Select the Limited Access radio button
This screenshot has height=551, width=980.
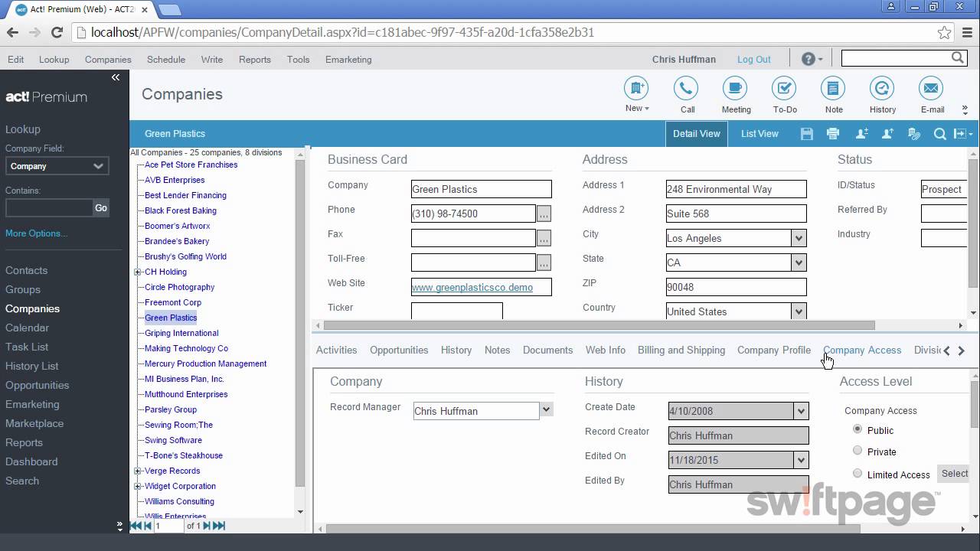(857, 474)
